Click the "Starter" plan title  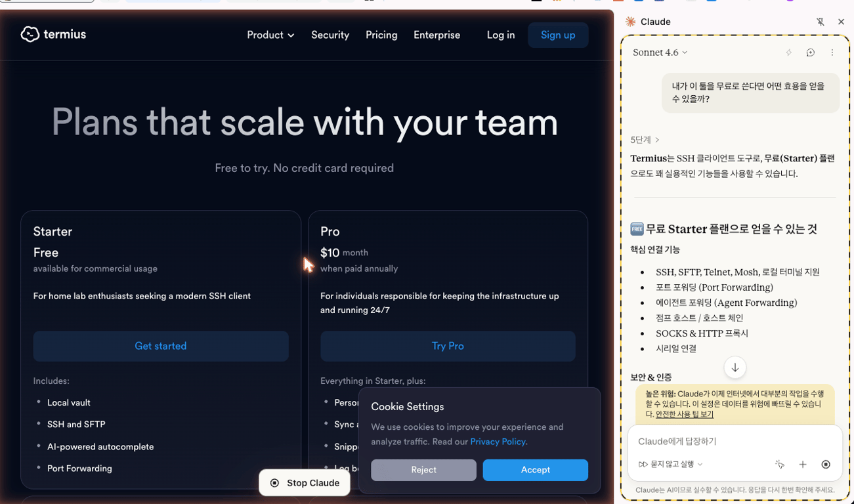tap(53, 232)
